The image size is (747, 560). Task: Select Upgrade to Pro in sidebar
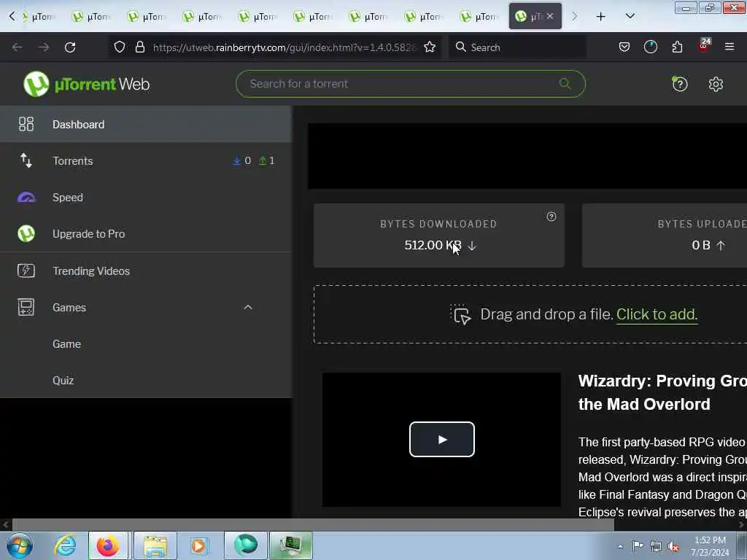[x=146, y=234]
